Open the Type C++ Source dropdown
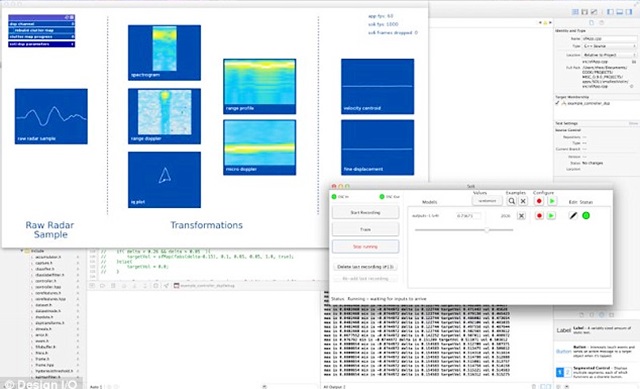The image size is (640, 389). tap(609, 46)
